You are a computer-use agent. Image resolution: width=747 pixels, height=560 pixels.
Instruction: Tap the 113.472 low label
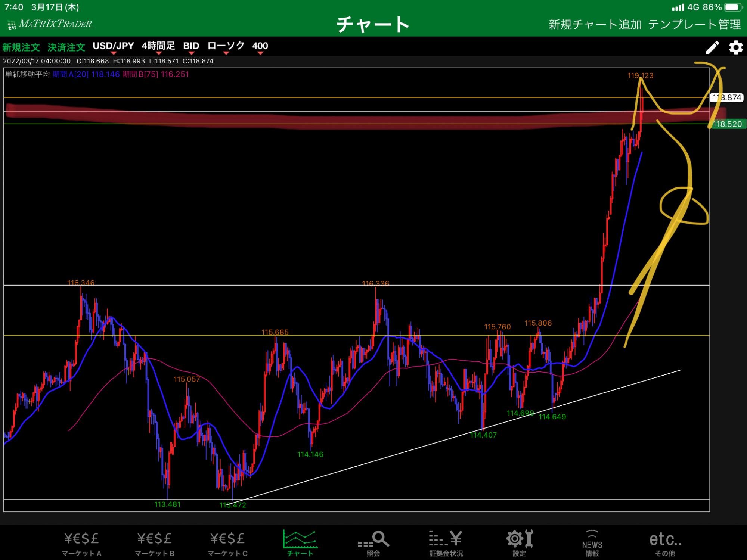click(x=233, y=505)
